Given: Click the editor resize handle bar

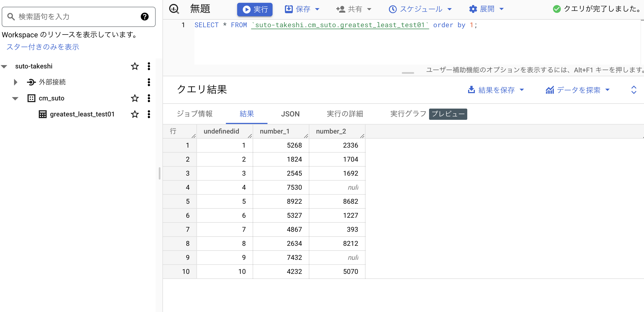Looking at the screenshot, I should tap(408, 73).
